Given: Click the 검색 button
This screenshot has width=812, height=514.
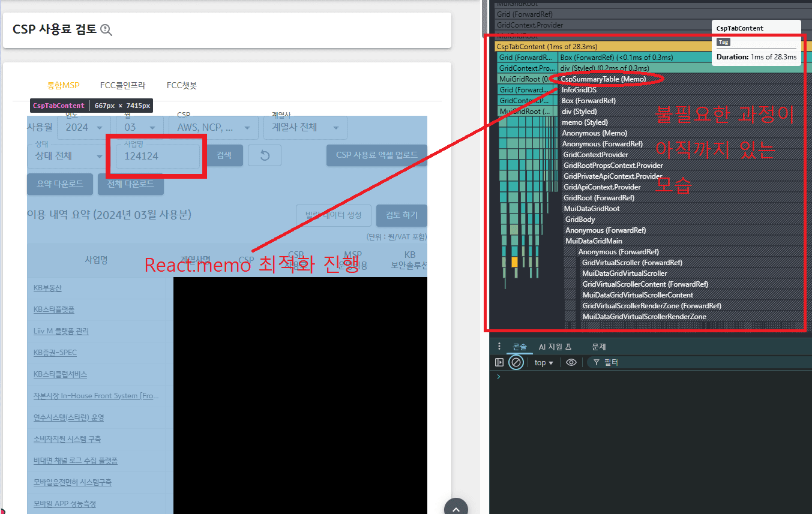Looking at the screenshot, I should (x=224, y=156).
